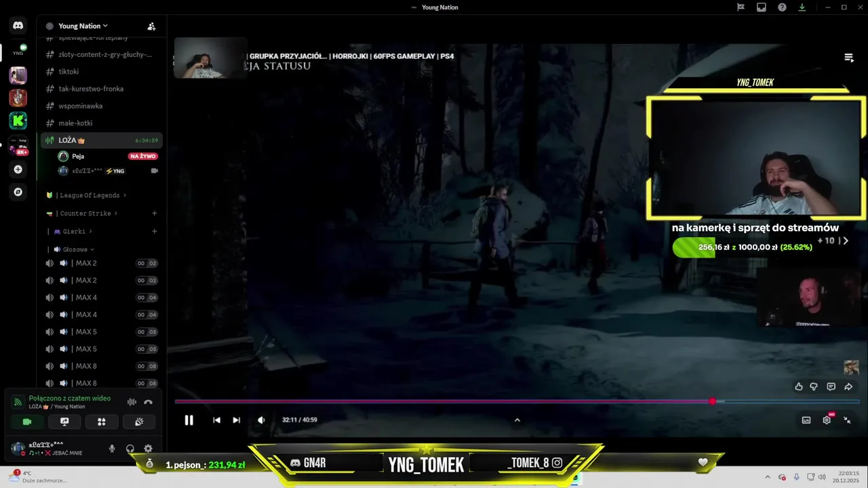The width and height of the screenshot is (868, 488).
Task: Click the NA ŻYWO live badge
Action: (142, 157)
